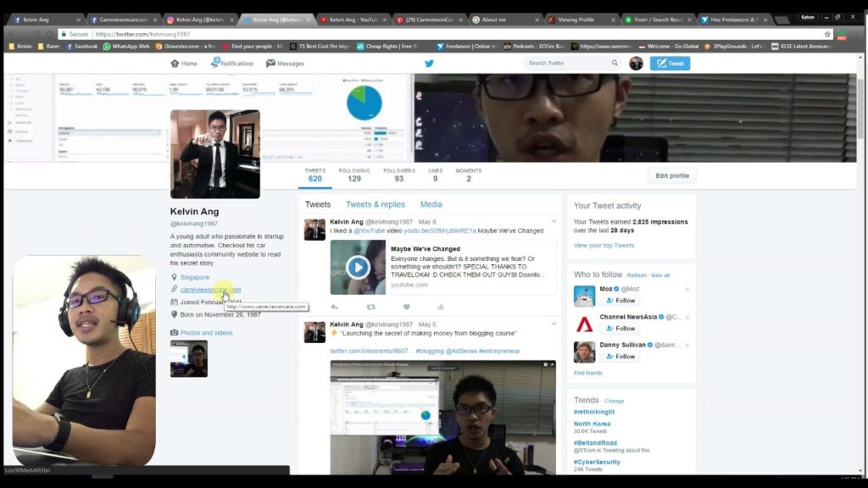Click Kelvin Ang profile picture
The width and height of the screenshot is (868, 488).
click(214, 154)
